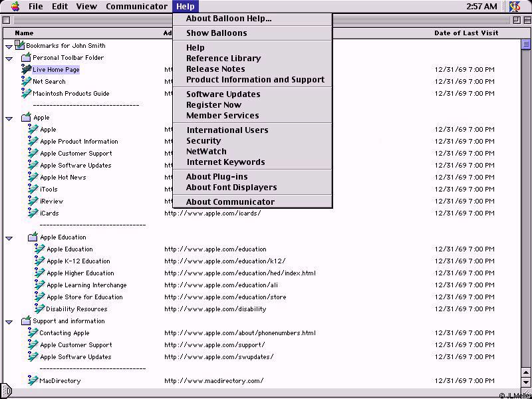Screen dimensions: 532x399
Task: Click the Support and information folder icon
Action: pyautogui.click(x=26, y=321)
